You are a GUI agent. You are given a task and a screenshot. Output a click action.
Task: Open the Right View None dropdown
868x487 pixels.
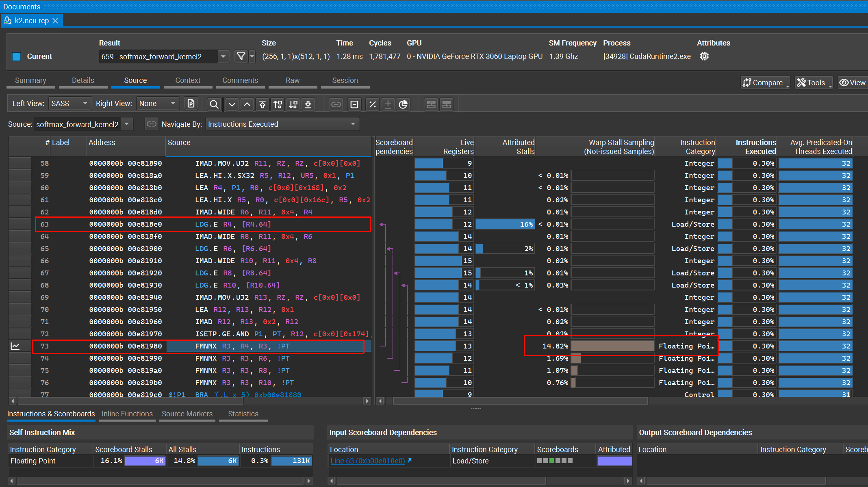tap(158, 104)
